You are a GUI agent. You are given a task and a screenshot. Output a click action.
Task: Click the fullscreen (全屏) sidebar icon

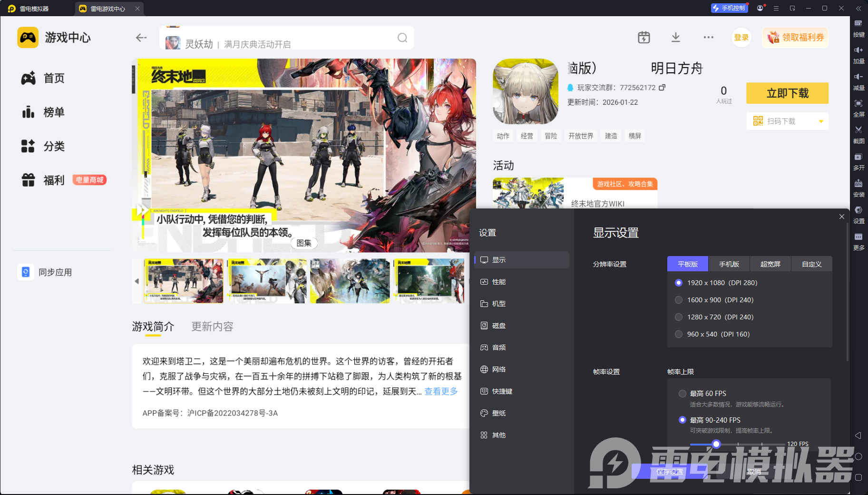point(858,104)
